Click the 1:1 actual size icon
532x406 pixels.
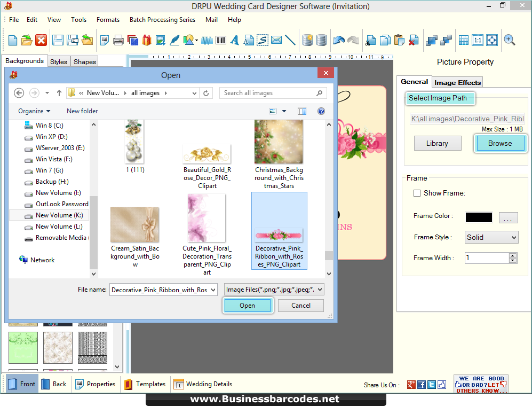coord(478,40)
